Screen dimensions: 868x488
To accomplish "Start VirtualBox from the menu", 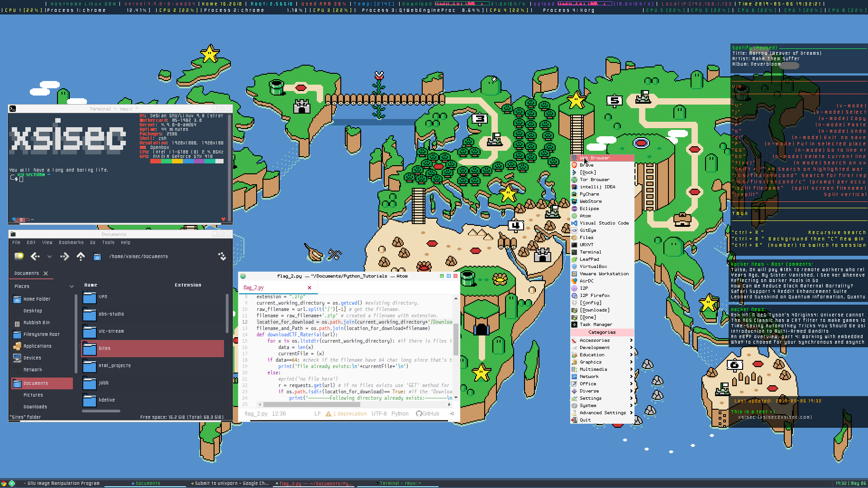I will click(602, 267).
